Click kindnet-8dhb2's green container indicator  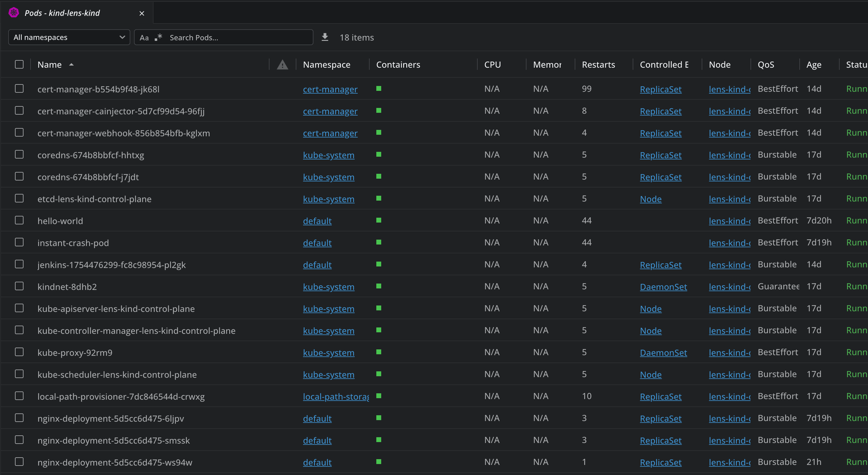point(379,286)
